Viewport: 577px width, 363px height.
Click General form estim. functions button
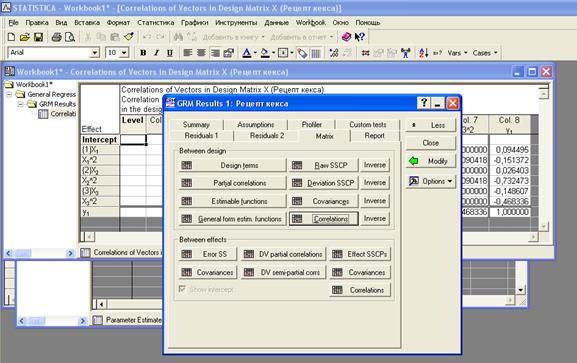(x=232, y=219)
